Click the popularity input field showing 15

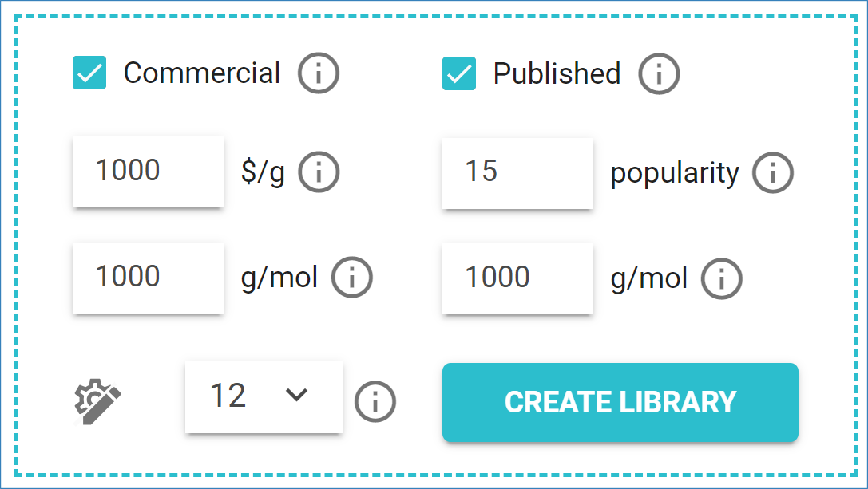point(517,173)
